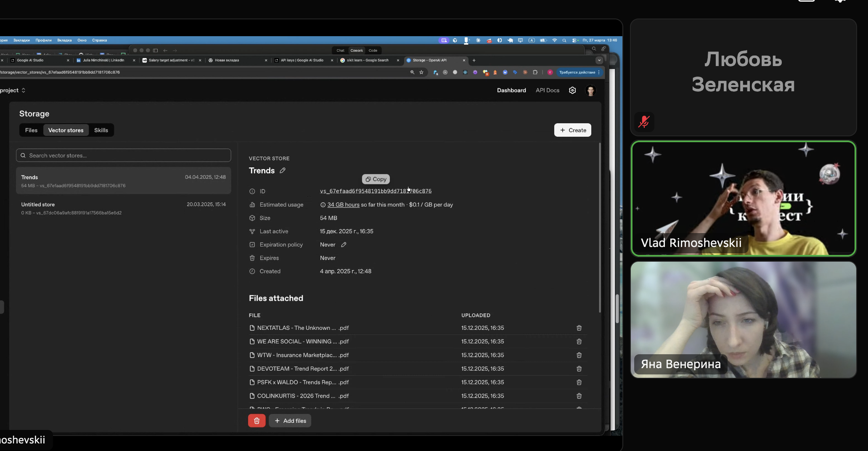This screenshot has height=451, width=868.
Task: Click the red delete vector store button
Action: (257, 421)
